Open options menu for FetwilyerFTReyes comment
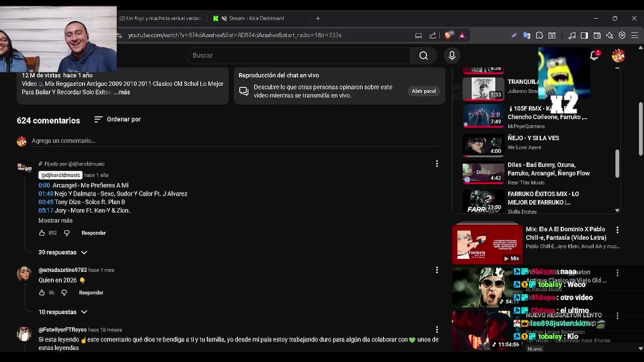This screenshot has width=644, height=362. (x=437, y=330)
